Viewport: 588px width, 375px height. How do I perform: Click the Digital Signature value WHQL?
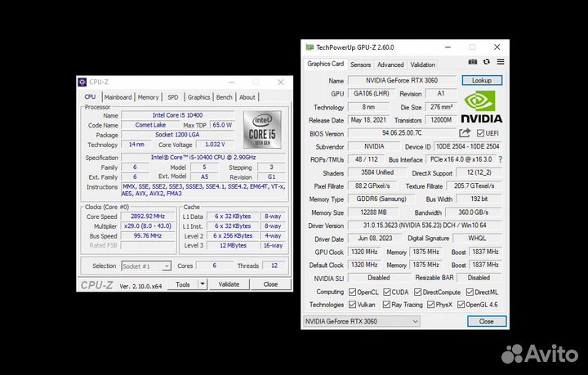[x=477, y=238]
